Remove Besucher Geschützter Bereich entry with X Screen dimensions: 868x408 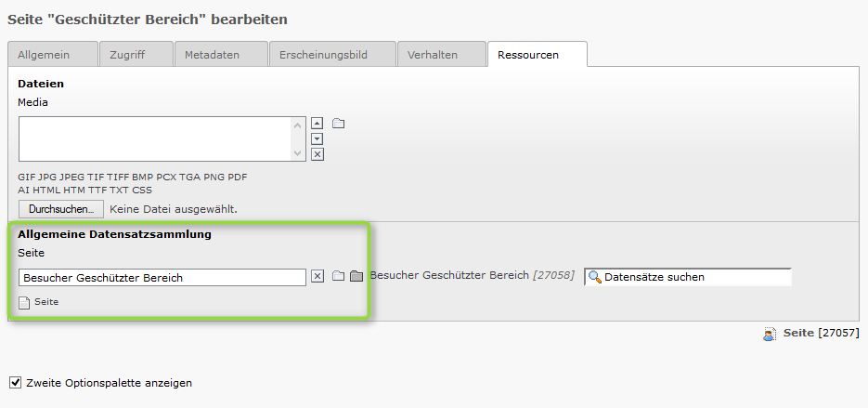[x=317, y=276]
